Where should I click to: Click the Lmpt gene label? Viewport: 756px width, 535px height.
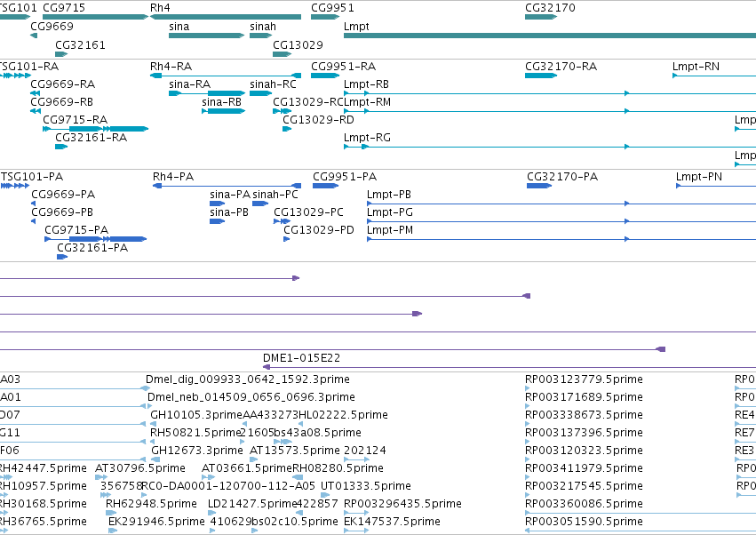coord(356,27)
